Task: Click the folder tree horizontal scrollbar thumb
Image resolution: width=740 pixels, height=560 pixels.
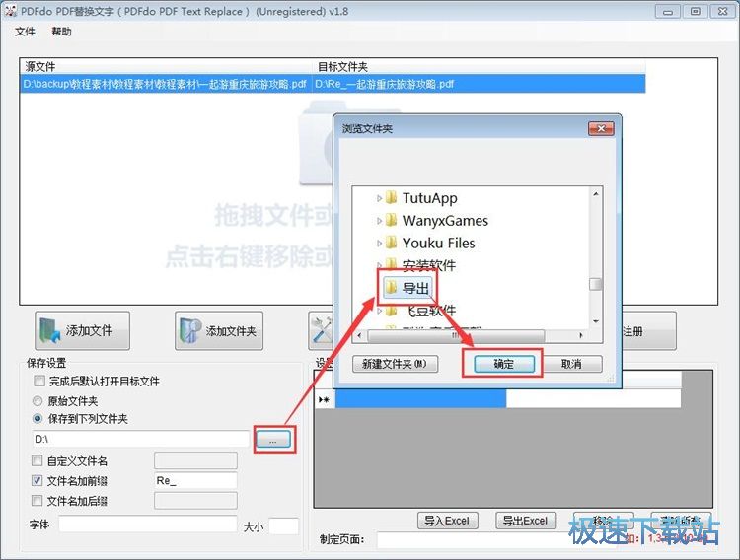Action: point(456,335)
